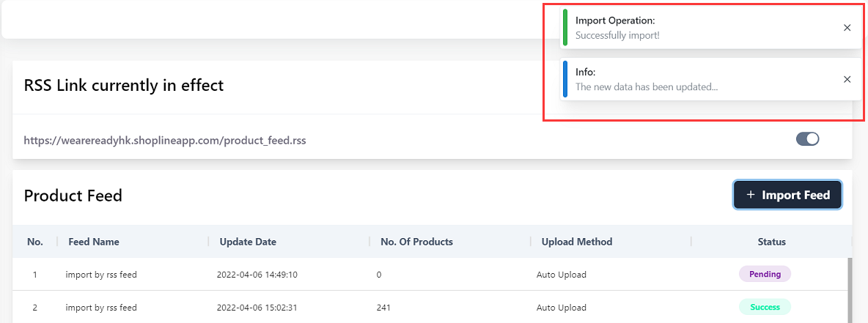Click the Upload Method column header
This screenshot has height=323, width=868.
click(x=577, y=242)
